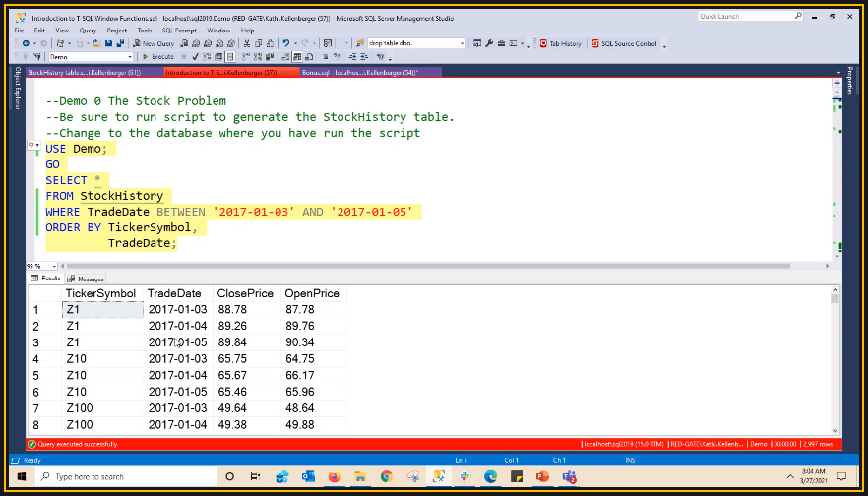
Task: Click the Windows Start button
Action: [24, 476]
